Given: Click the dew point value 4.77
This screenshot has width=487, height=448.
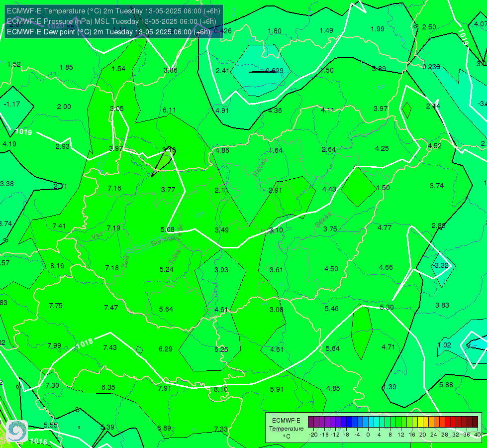Looking at the screenshot, I should click(x=385, y=227).
